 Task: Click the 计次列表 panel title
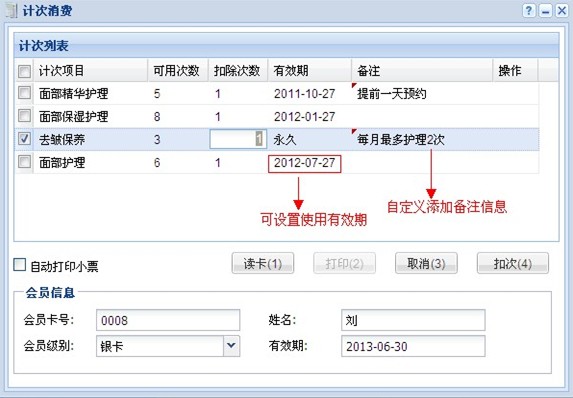(43, 46)
